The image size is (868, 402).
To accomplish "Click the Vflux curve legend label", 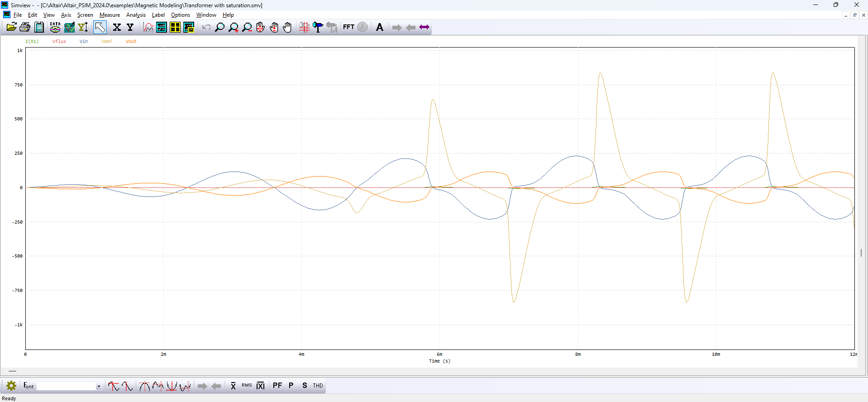I will [x=59, y=41].
